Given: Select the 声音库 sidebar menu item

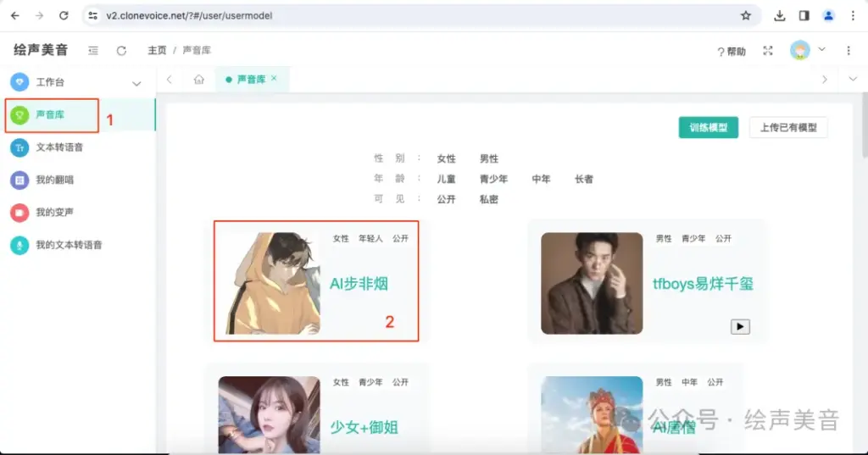Looking at the screenshot, I should (x=77, y=114).
